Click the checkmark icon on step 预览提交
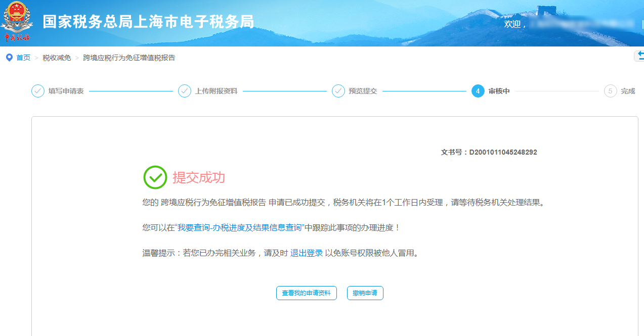This screenshot has height=336, width=644. pos(338,91)
